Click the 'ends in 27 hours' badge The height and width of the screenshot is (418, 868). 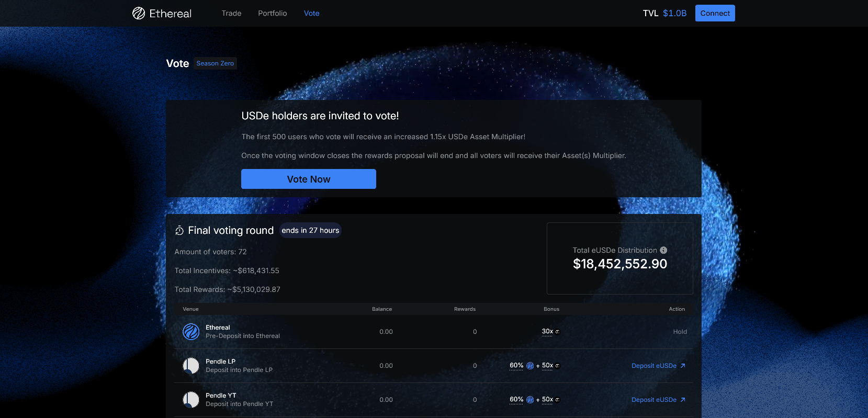click(x=310, y=230)
